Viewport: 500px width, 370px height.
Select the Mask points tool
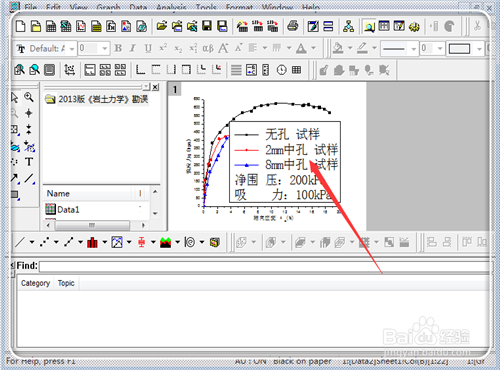tap(29, 146)
